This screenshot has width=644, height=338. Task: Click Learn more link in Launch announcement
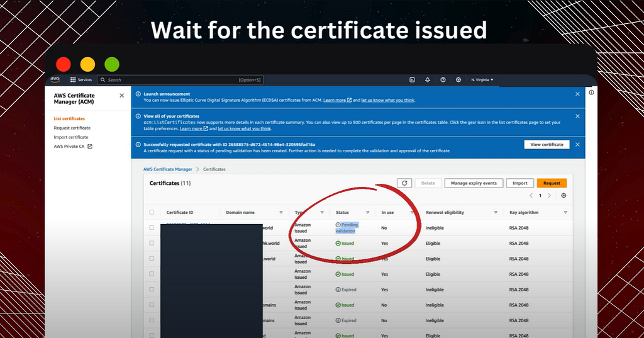[337, 100]
